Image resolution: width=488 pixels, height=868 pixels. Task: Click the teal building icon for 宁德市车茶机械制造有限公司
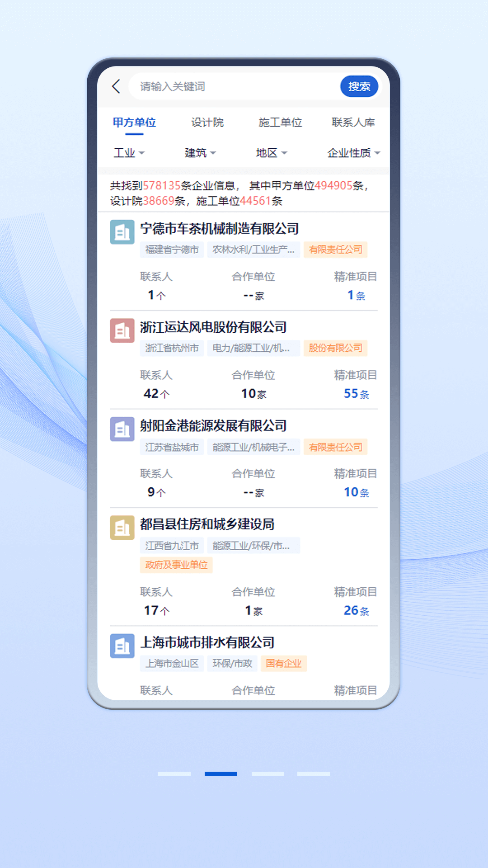point(122,232)
